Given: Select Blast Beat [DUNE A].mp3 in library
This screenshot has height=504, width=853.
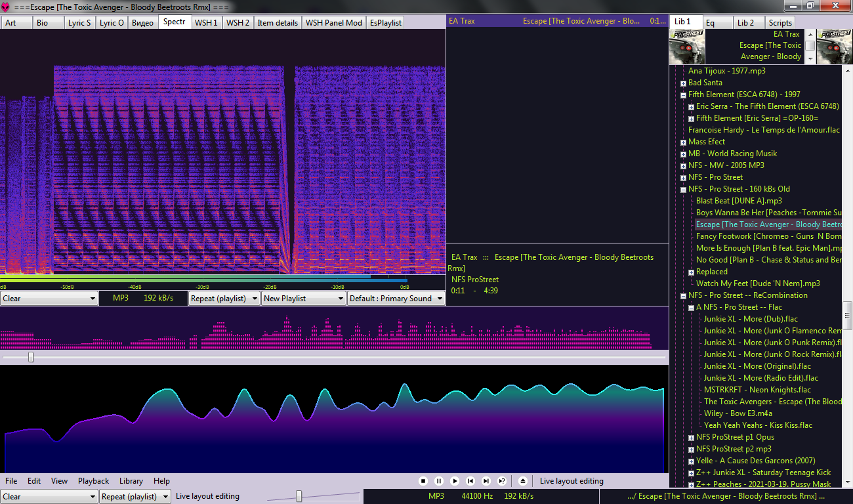Looking at the screenshot, I should point(739,201).
